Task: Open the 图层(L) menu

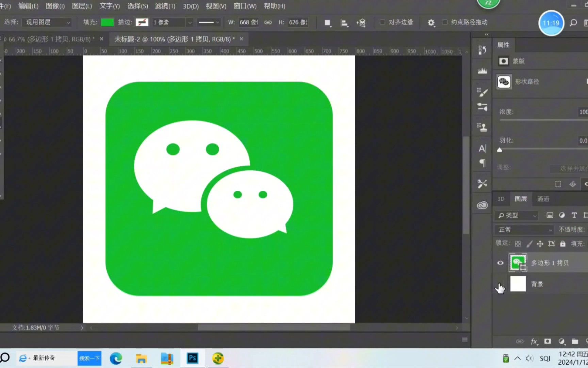Action: tap(82, 6)
